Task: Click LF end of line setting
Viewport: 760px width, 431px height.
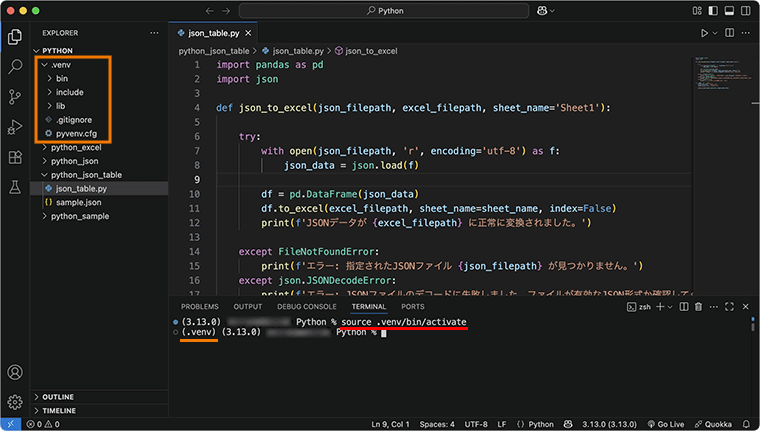Action: [x=502, y=424]
